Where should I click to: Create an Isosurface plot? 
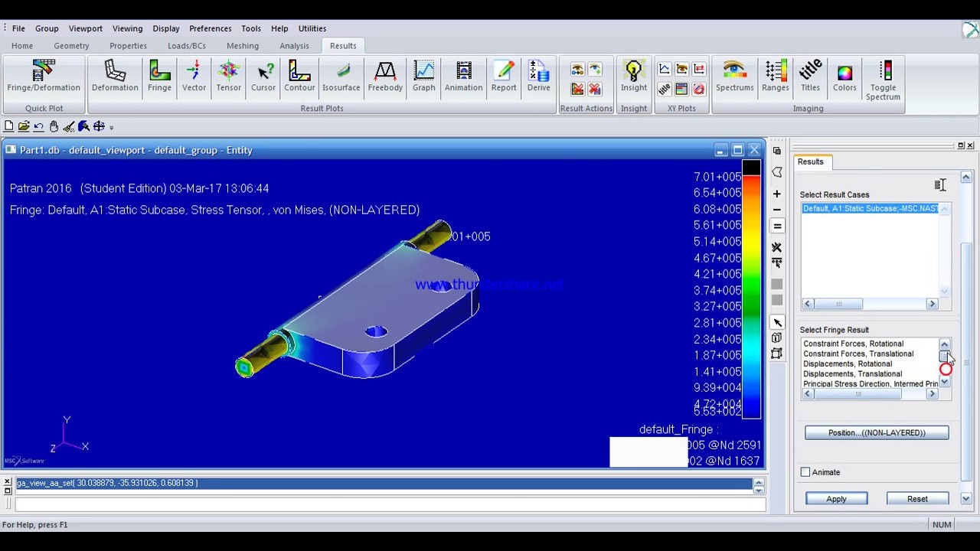coord(341,77)
